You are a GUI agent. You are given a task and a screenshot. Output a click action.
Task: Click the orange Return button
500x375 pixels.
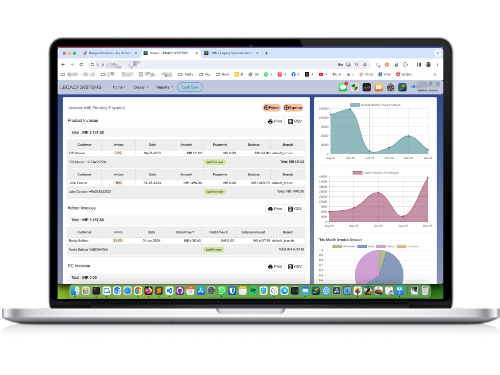[x=271, y=107]
